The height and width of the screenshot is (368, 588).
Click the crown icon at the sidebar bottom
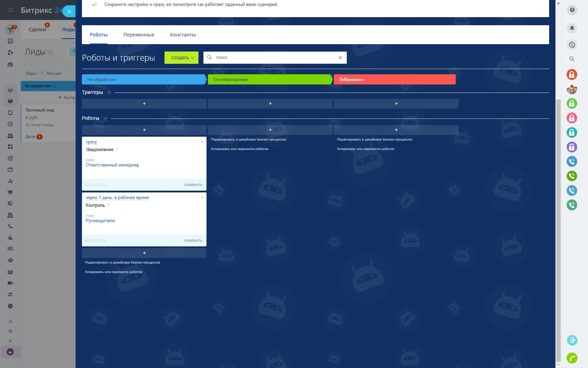(10, 352)
